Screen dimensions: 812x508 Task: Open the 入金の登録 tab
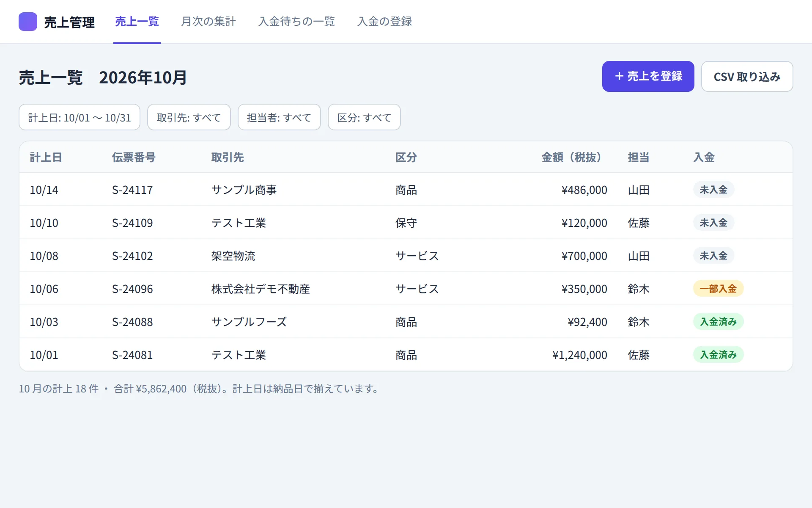pos(384,22)
